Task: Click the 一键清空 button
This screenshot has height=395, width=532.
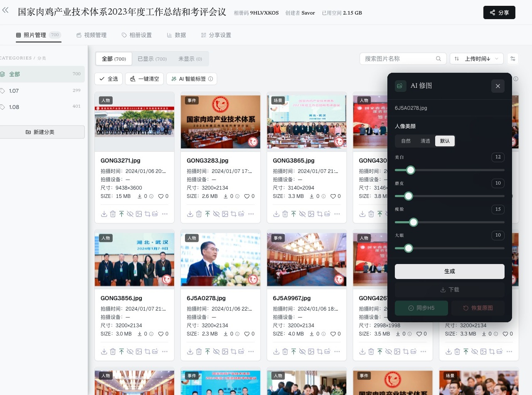Action: click(144, 79)
